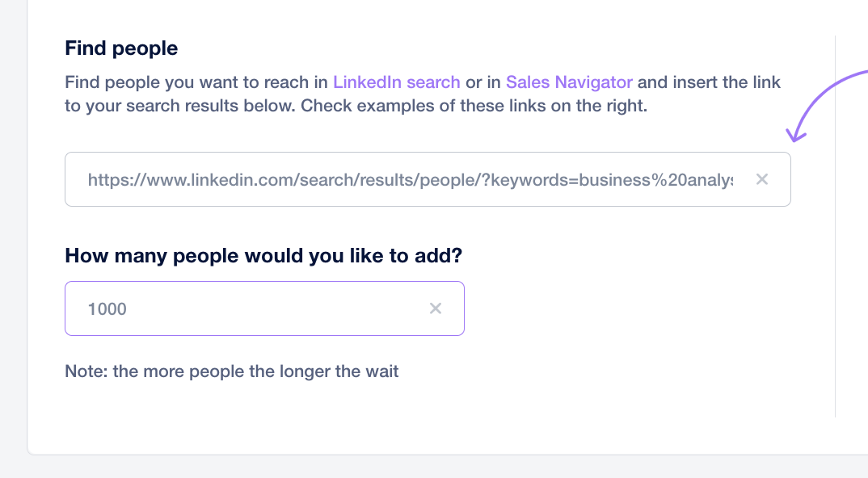This screenshot has height=478, width=868.
Task: Click the vertical divider beside the form
Action: click(835, 226)
